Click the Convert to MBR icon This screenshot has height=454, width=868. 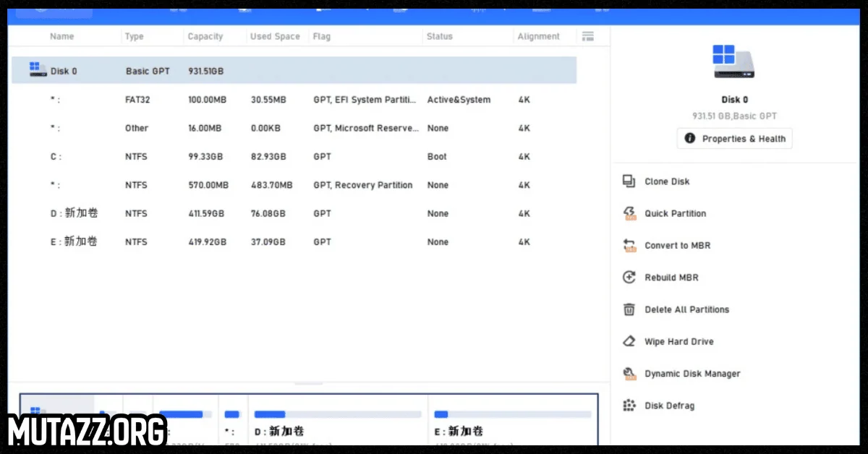(x=629, y=245)
